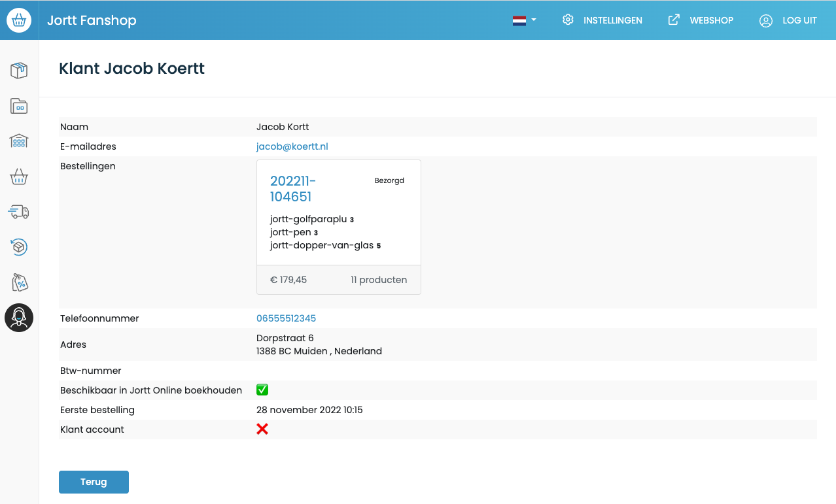
Task: Open Instellingen from the top bar
Action: pyautogui.click(x=602, y=20)
